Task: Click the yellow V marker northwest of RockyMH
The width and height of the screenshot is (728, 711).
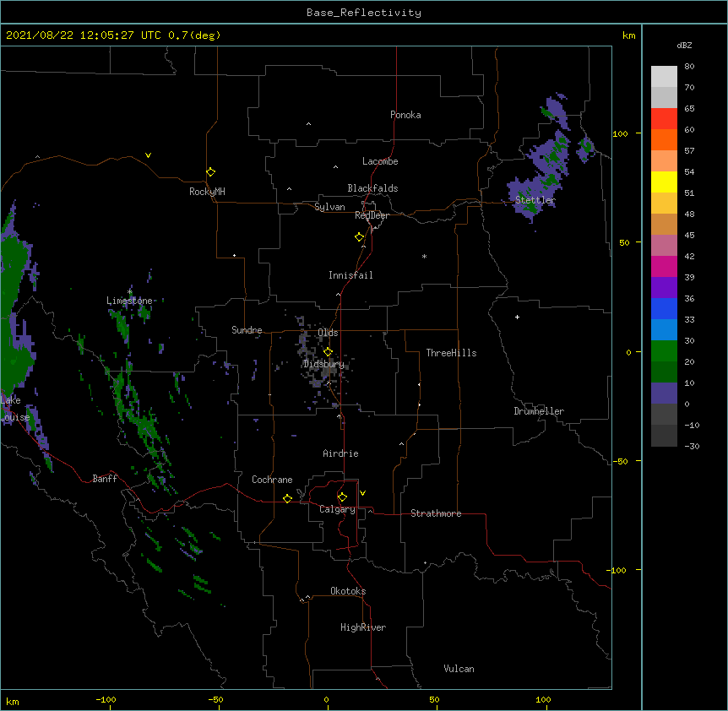Action: (148, 155)
